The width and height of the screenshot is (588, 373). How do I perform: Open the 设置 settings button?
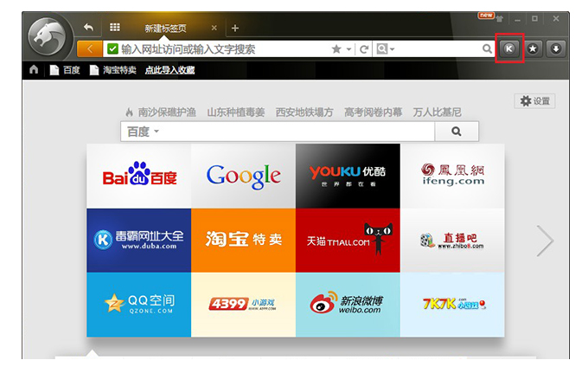(534, 101)
